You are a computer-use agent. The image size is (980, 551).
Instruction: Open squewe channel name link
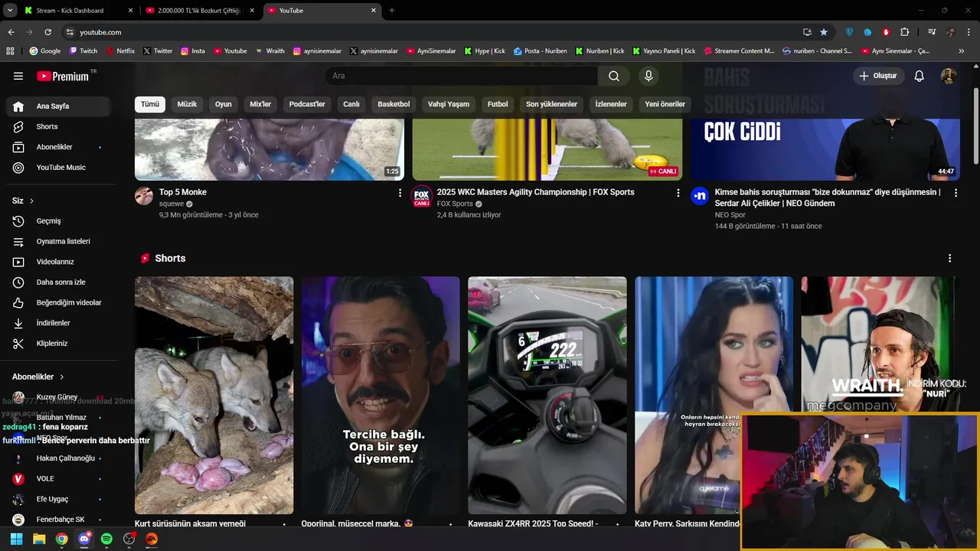(171, 204)
